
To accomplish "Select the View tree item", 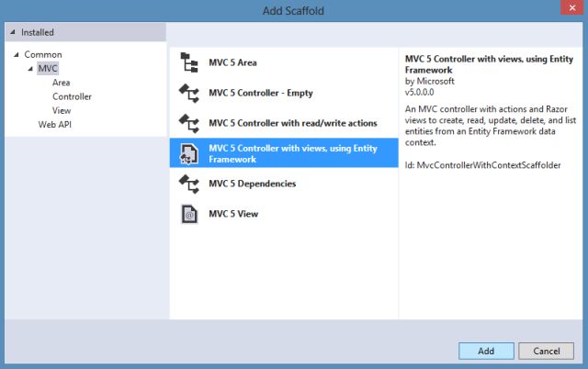I will [62, 110].
